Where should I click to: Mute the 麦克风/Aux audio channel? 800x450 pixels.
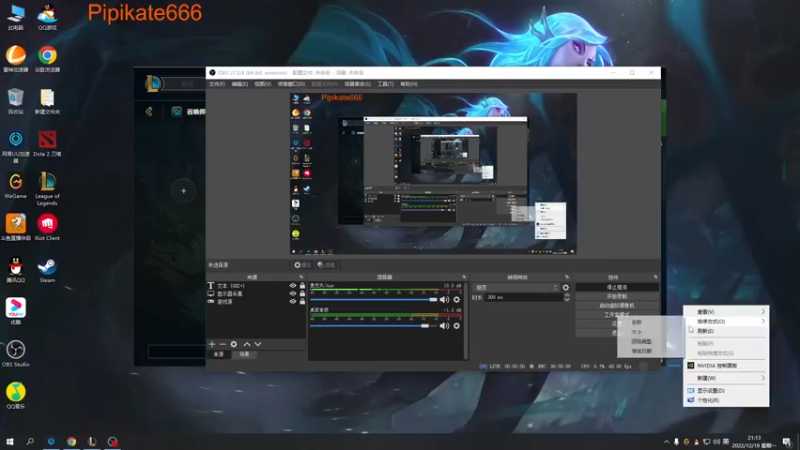click(444, 299)
